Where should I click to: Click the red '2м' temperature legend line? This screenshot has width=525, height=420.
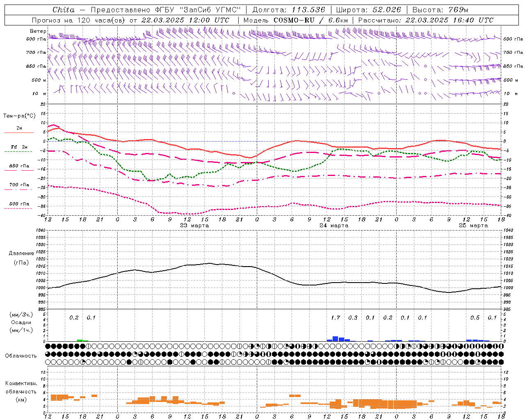point(19,132)
